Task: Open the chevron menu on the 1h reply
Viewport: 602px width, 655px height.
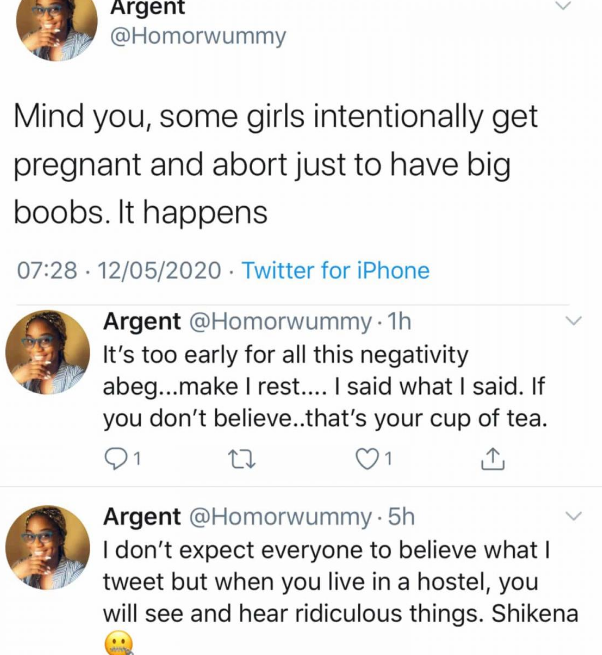Action: [x=575, y=322]
